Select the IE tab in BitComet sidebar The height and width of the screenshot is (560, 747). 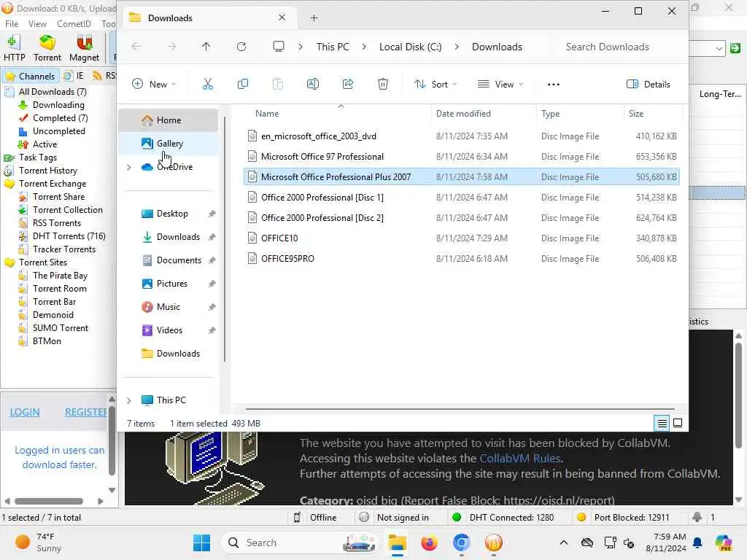(74, 76)
